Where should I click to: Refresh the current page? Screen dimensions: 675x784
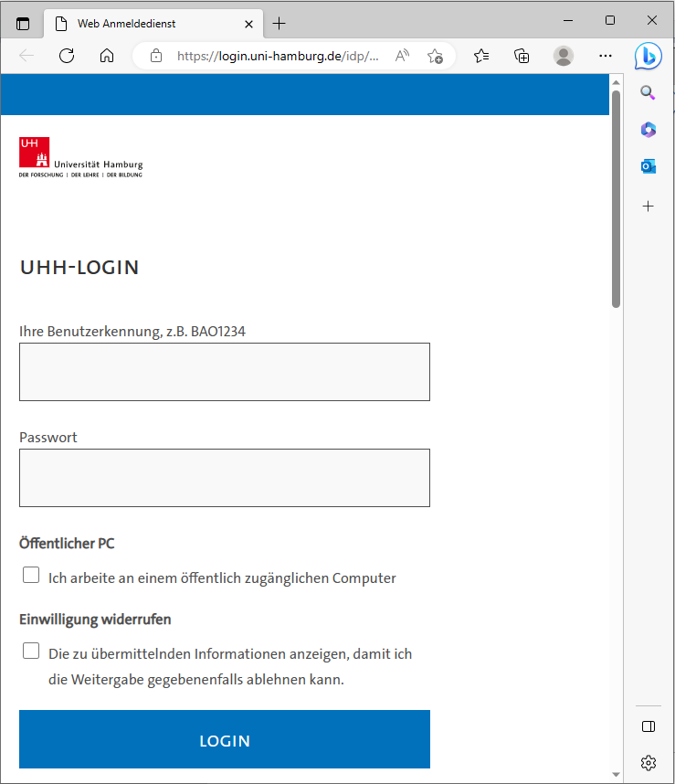coord(67,56)
